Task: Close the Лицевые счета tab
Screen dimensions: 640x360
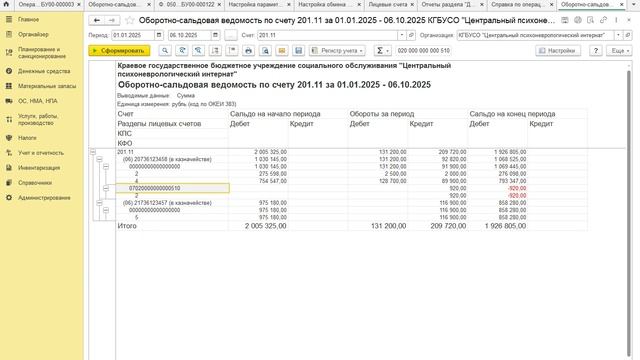Action: [x=412, y=4]
